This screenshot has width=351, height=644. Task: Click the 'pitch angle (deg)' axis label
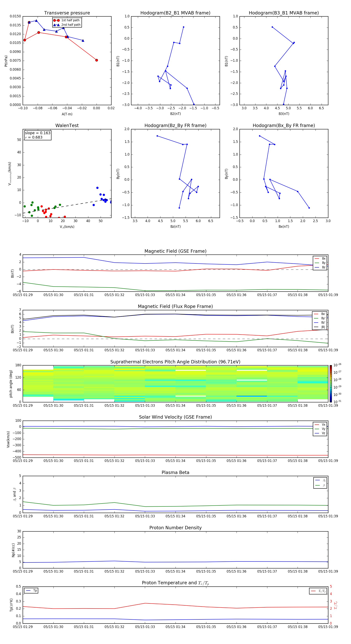click(11, 384)
